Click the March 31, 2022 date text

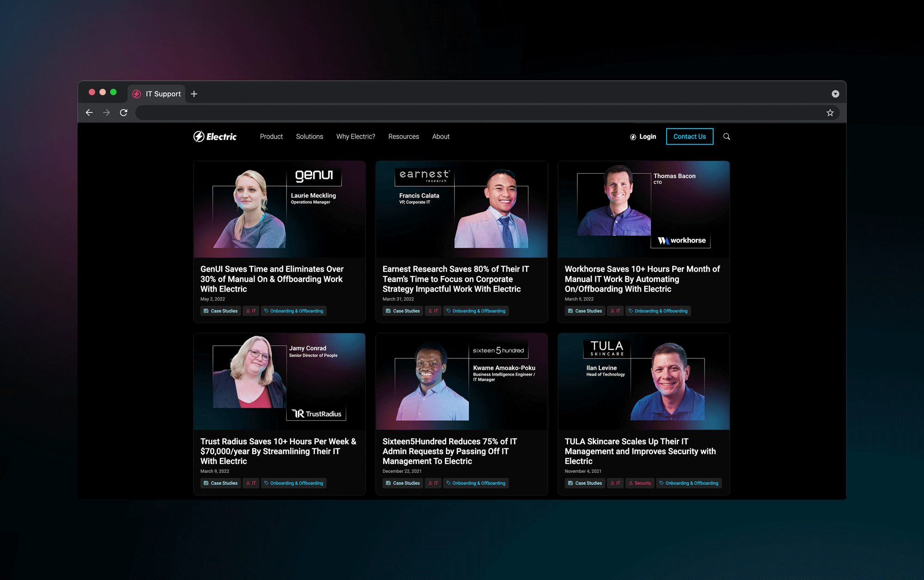[x=398, y=299]
